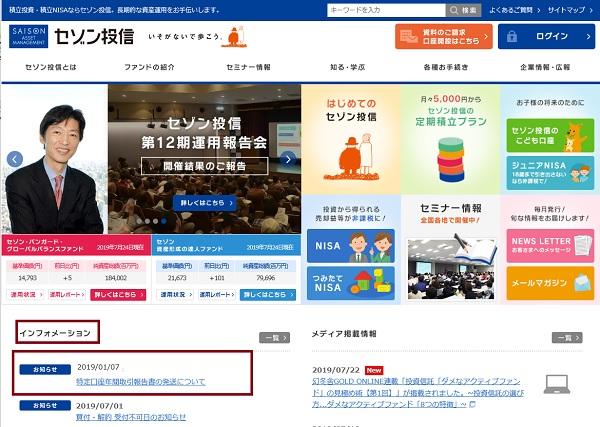Open 幻冬舎GOLD ONLINE連載 article link
Viewport: 600px width, 427px height.
pyautogui.click(x=418, y=393)
